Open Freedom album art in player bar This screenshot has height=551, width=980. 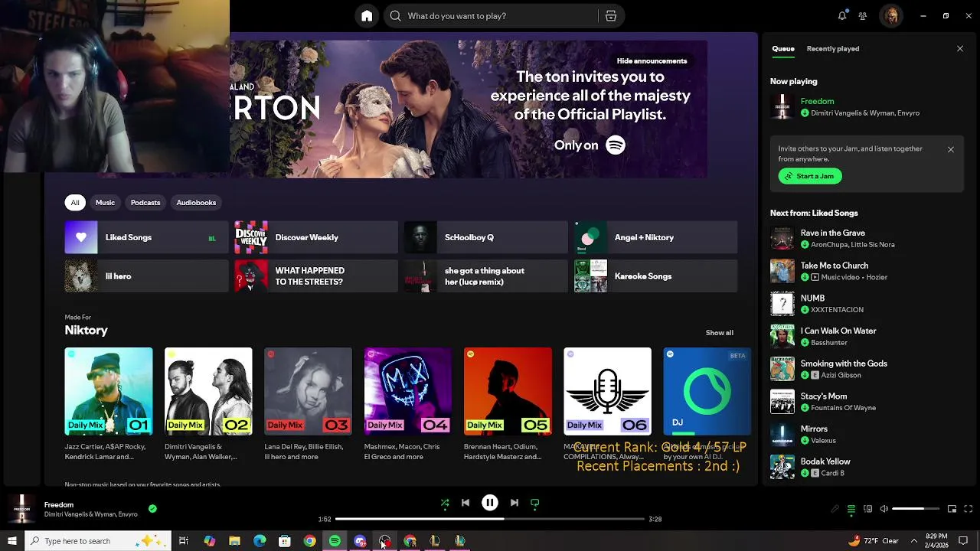[21, 508]
